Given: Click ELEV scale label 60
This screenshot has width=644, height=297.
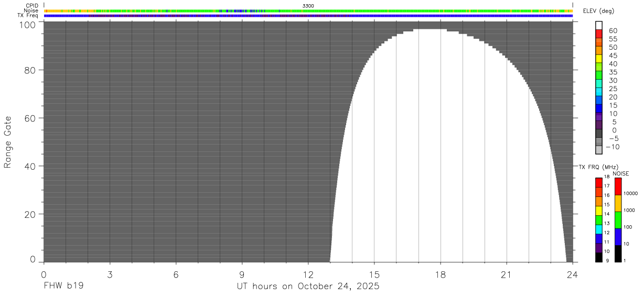Looking at the screenshot, I should (613, 30).
